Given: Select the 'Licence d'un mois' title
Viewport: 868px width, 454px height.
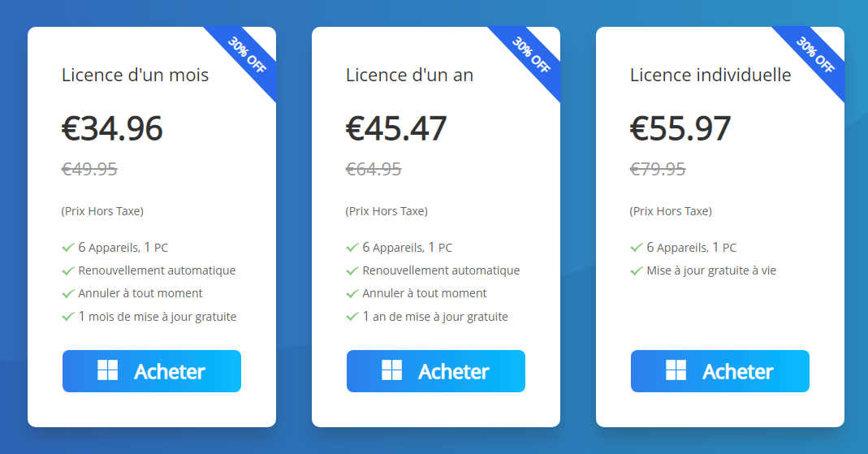Looking at the screenshot, I should (x=135, y=75).
